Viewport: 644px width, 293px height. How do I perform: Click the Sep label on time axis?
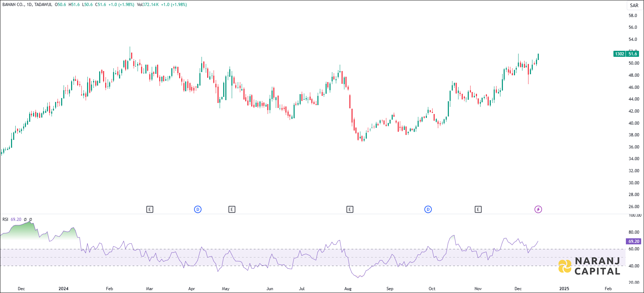[x=390, y=289]
